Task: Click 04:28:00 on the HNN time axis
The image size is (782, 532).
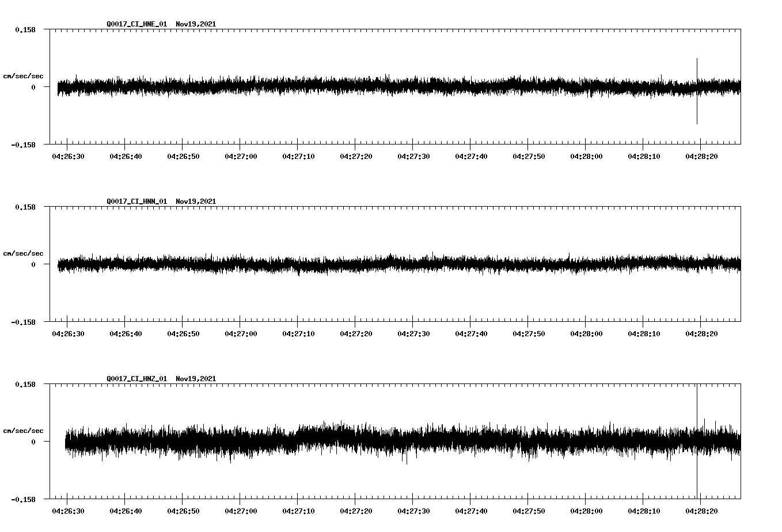Action: pos(586,333)
